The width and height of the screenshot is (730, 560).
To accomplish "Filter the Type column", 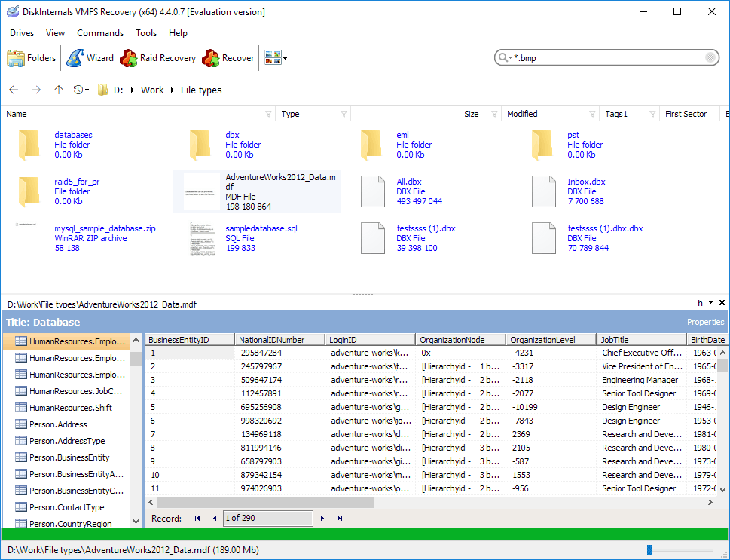I will coord(344,114).
